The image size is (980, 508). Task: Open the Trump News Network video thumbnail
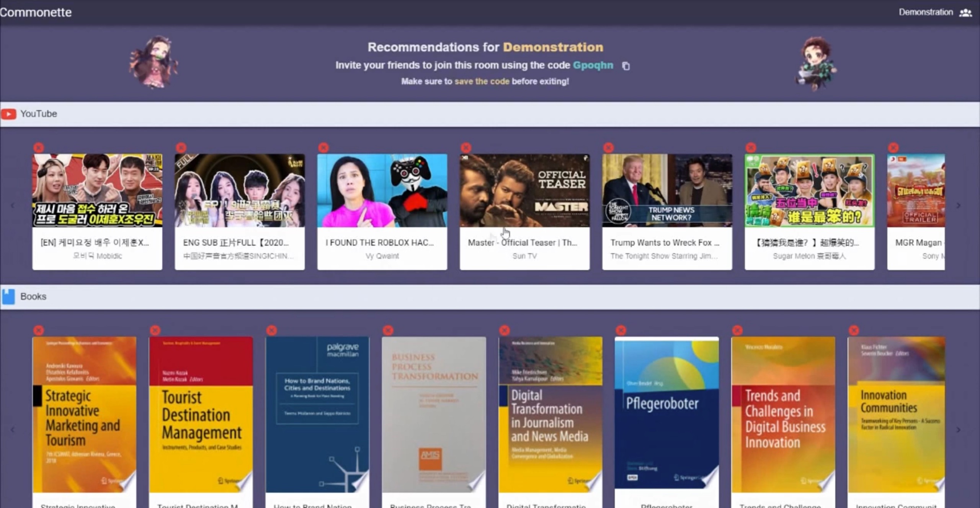click(x=667, y=190)
